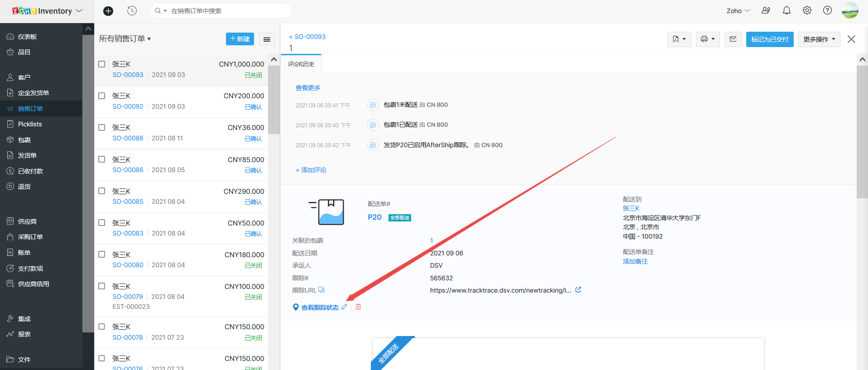Click the 标记为已交付 button
868x370 pixels.
769,39
